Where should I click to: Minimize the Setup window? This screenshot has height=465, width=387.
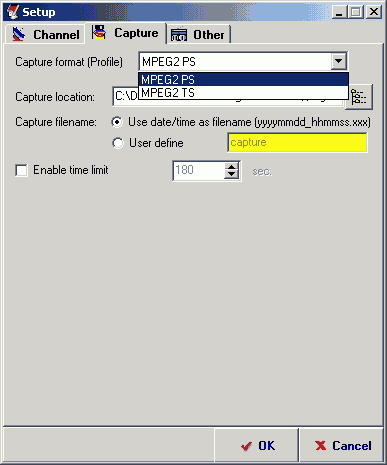click(x=339, y=12)
